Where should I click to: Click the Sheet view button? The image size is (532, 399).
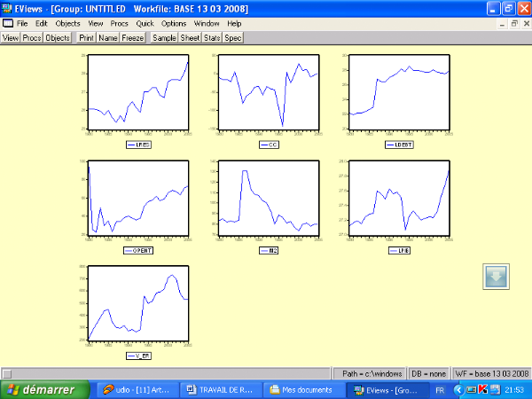(190, 39)
